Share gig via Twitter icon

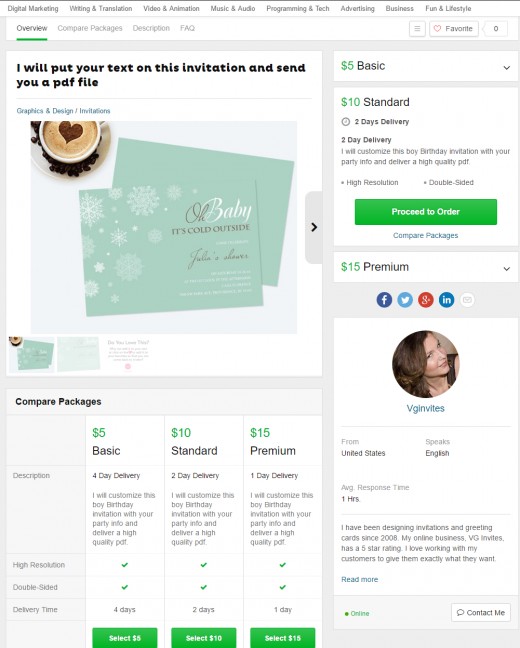pos(405,300)
